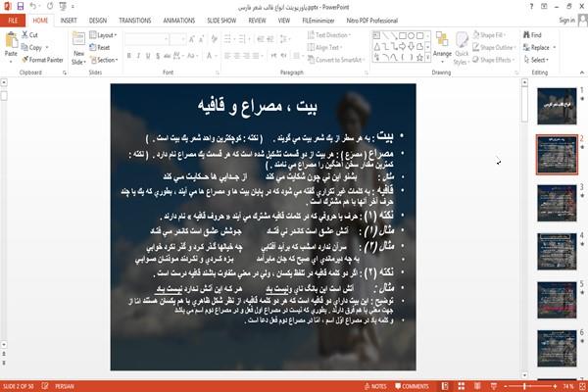Toggle Underline formatting
Image resolution: width=588 pixels, height=392 pixels.
click(148, 56)
